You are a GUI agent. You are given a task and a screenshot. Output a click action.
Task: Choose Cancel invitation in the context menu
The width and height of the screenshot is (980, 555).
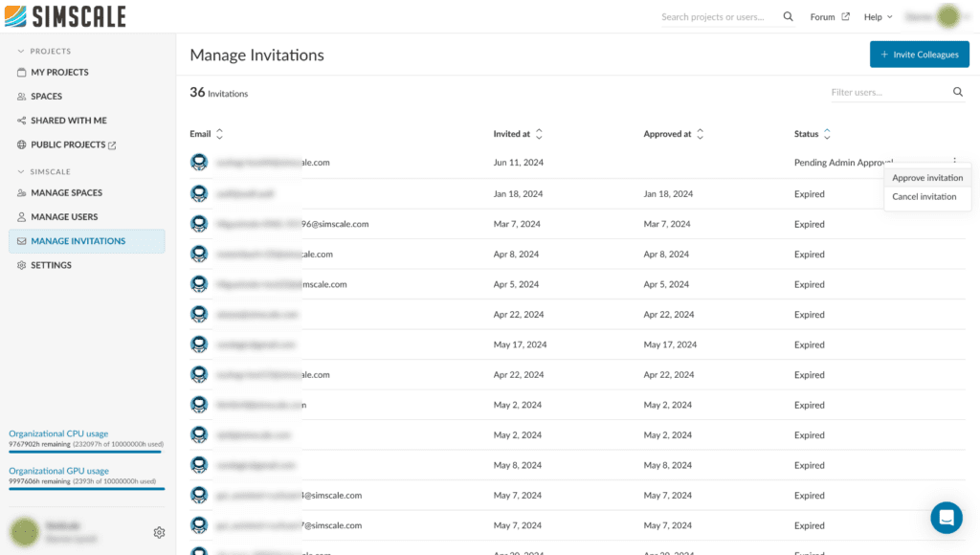click(x=924, y=197)
